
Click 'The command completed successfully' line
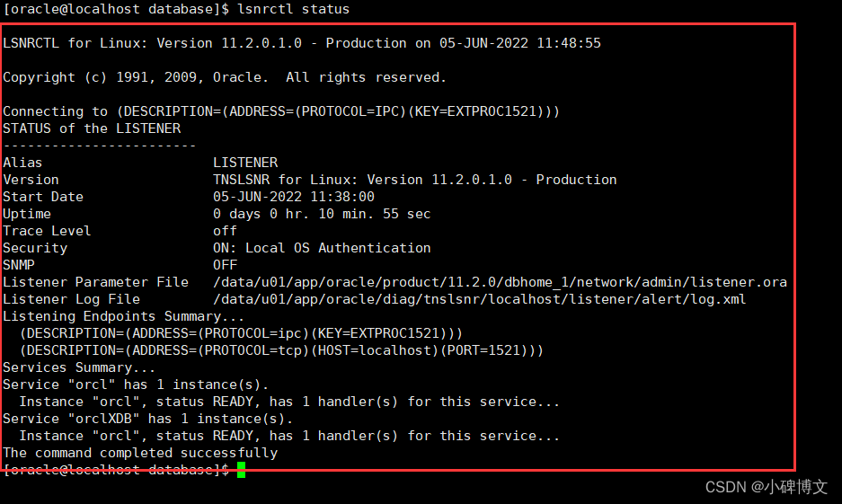coord(140,453)
